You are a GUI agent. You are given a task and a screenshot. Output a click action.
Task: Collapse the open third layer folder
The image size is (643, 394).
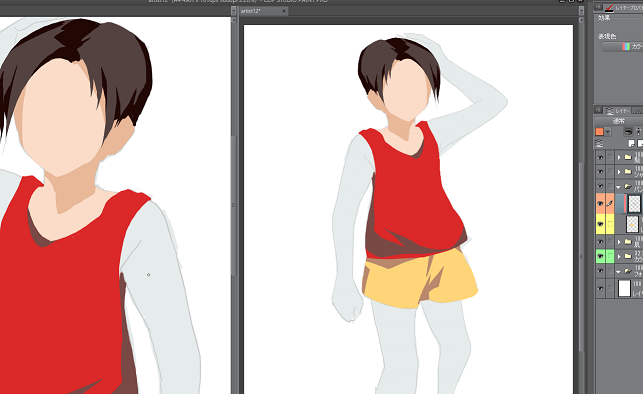pos(618,187)
